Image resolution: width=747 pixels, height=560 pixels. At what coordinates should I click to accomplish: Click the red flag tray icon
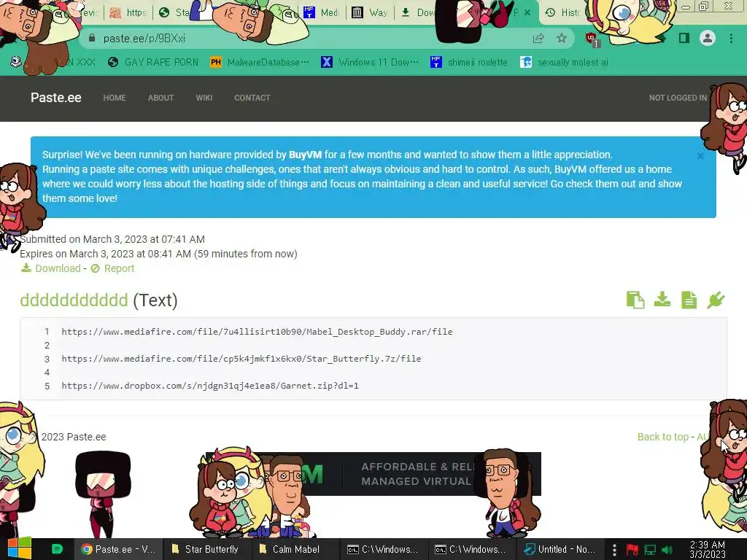click(632, 550)
